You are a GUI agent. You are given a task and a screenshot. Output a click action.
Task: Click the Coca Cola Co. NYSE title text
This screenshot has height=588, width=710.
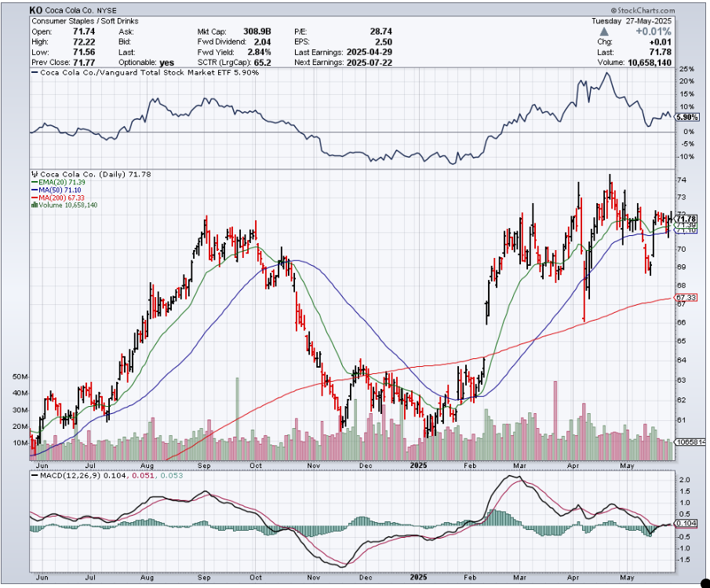pyautogui.click(x=81, y=10)
